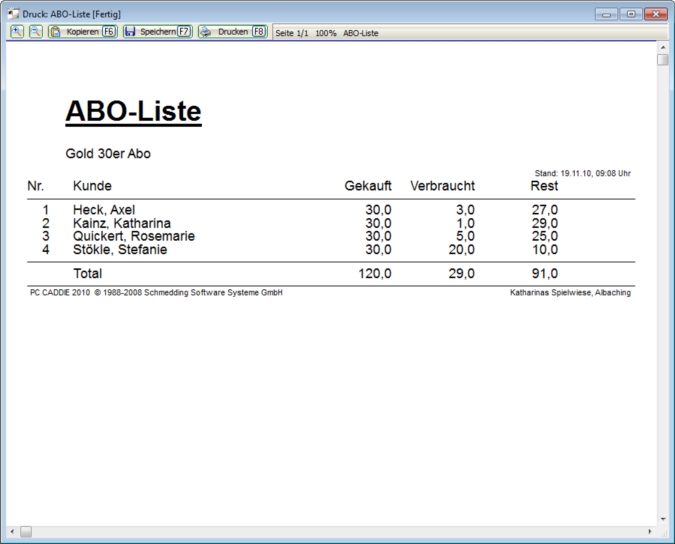Close the Druck: ABO-Liste preview window
Image resolution: width=675 pixels, height=544 pixels.
[x=656, y=14]
